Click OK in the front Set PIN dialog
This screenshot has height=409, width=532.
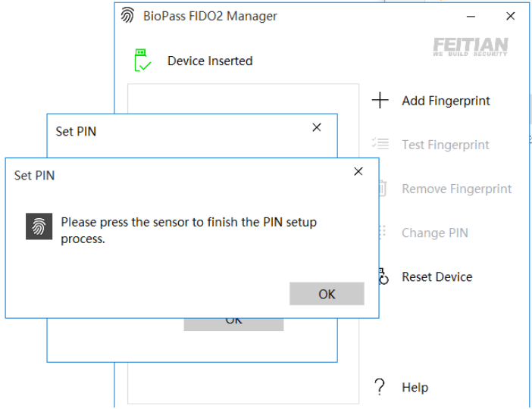(327, 294)
